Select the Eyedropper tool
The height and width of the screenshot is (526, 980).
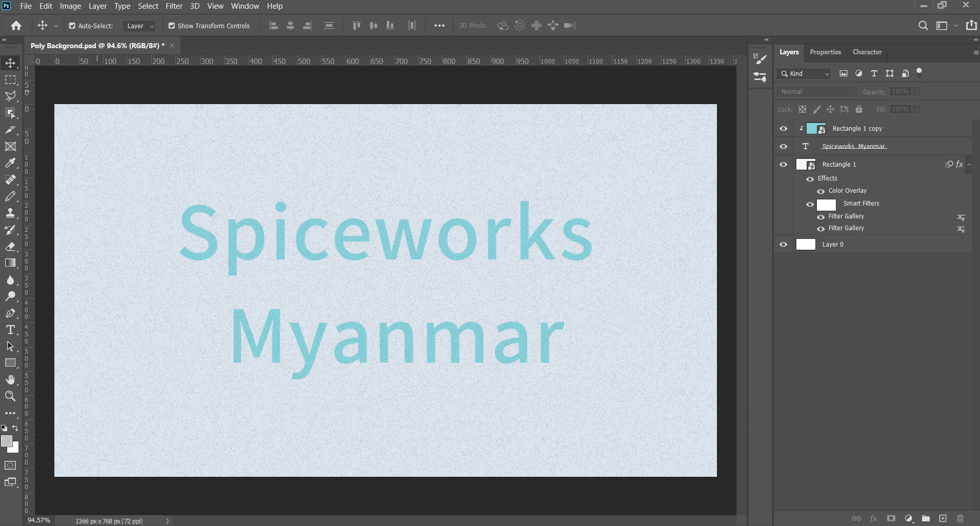click(x=10, y=163)
